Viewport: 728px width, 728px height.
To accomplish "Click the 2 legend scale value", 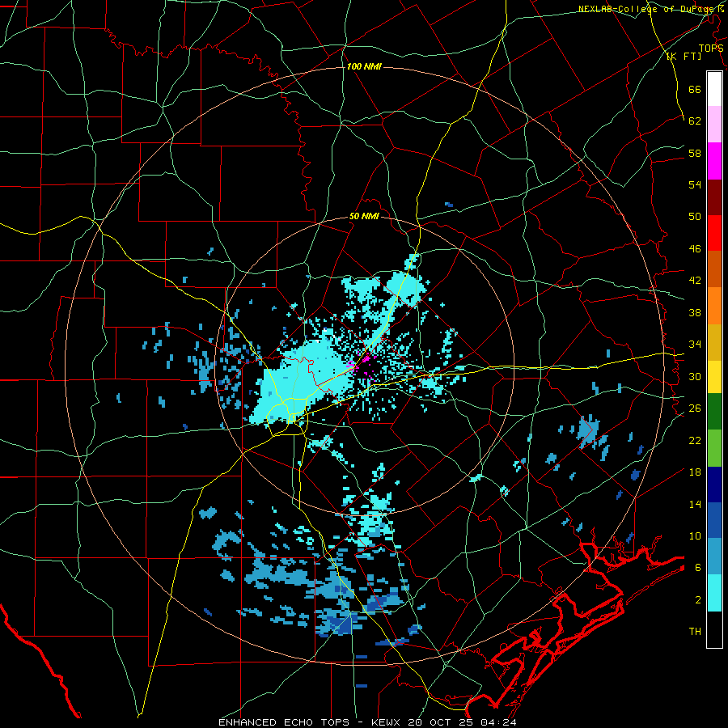I will pyautogui.click(x=698, y=600).
